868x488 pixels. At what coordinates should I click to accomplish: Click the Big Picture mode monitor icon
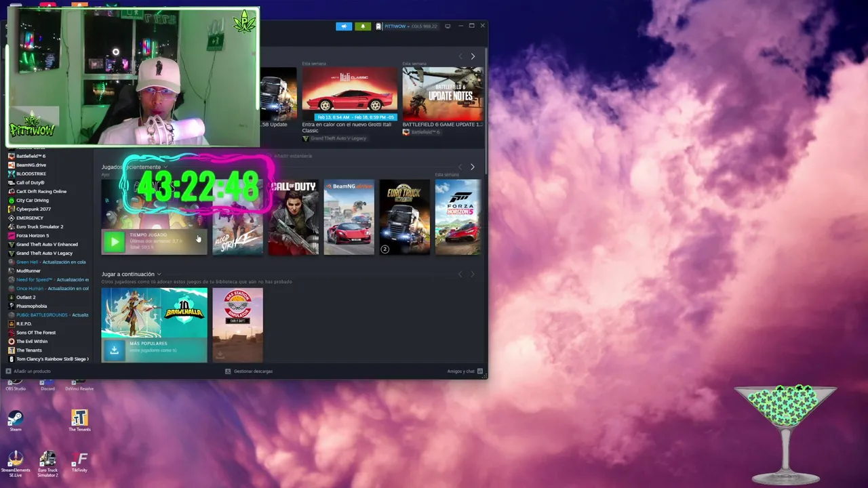(x=448, y=26)
